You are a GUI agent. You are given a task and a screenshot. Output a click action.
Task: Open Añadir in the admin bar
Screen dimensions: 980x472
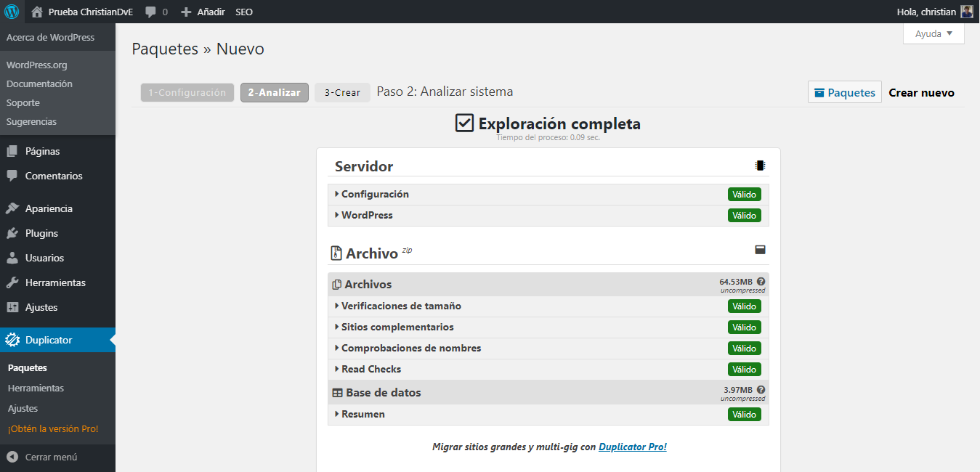pyautogui.click(x=203, y=12)
